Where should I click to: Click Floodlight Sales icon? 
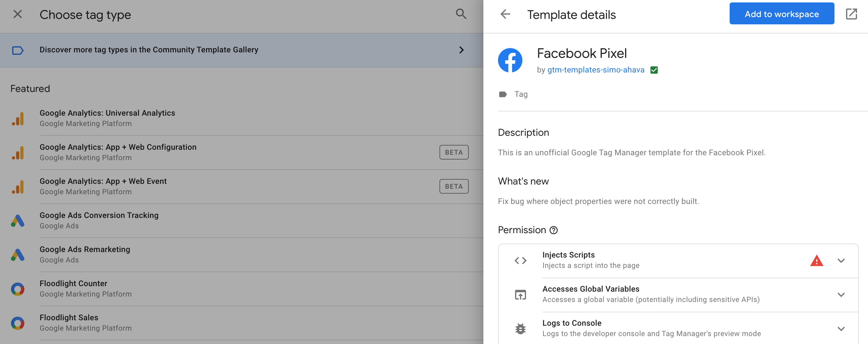point(17,323)
